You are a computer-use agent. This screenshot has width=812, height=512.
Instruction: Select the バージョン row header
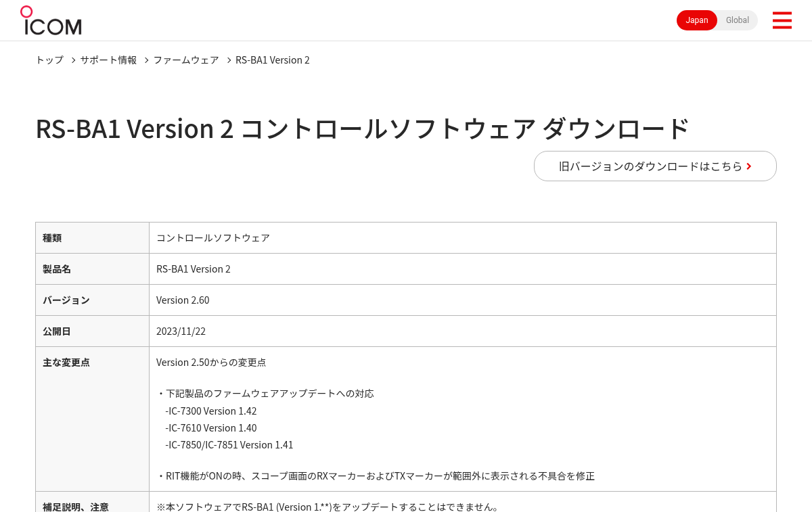coord(93,300)
